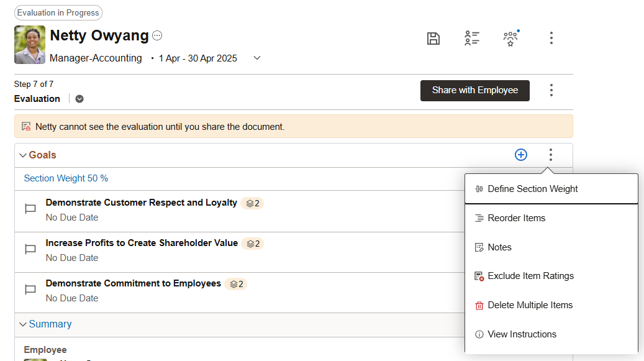Open the participant list icon in header
The image size is (644, 361).
tap(472, 38)
